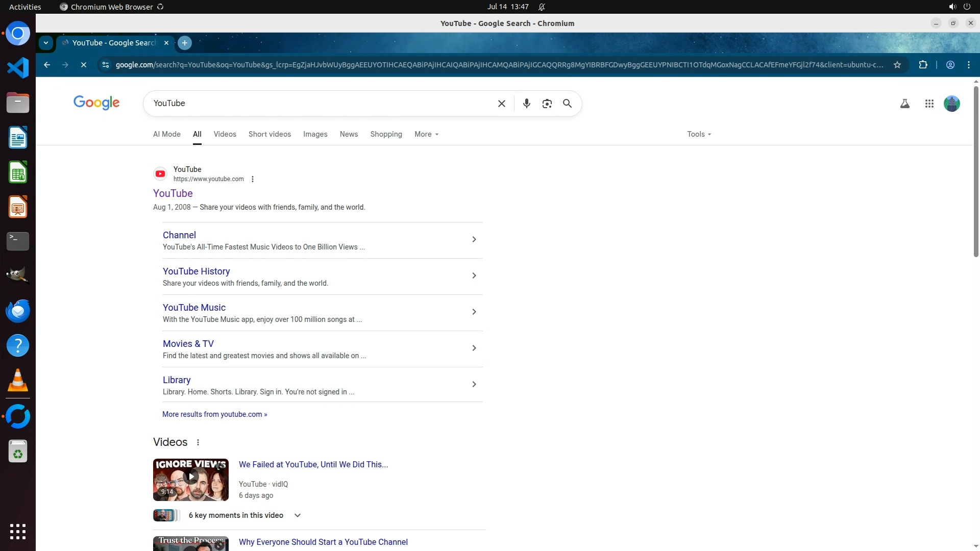Open the YouTube Music sitelink
Screen dimensions: 980x551
(x=194, y=308)
